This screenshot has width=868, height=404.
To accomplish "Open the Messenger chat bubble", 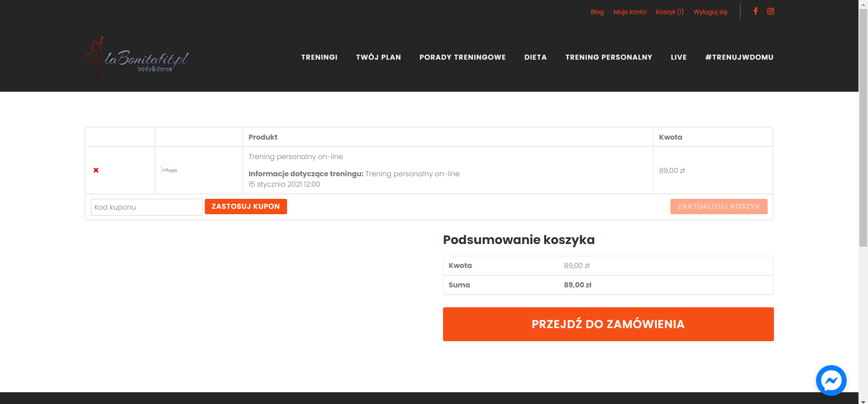I will (831, 381).
